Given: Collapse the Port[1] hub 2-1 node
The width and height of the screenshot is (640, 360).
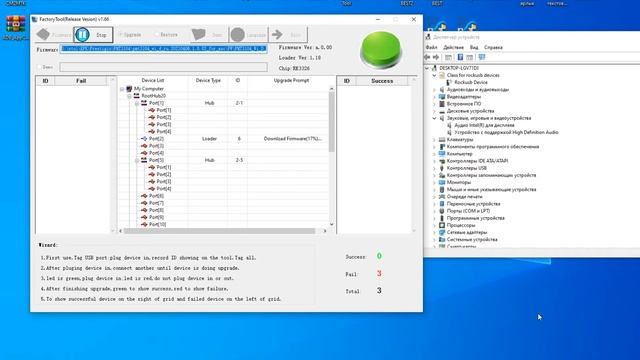Looking at the screenshot, I should 137,103.
